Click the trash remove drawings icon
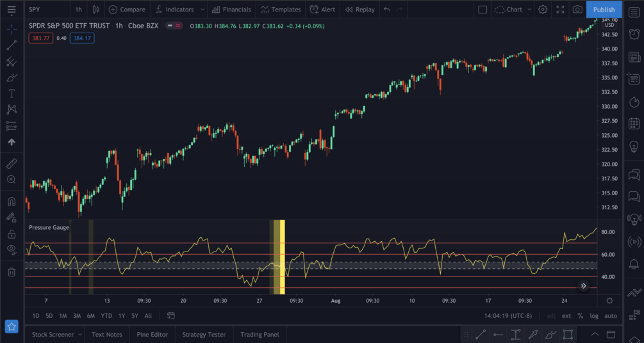 (12, 271)
